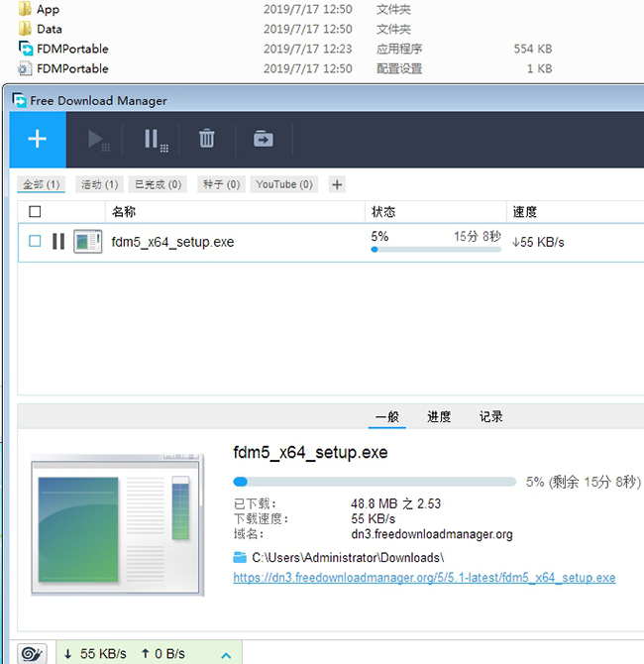
Task: Select the 已完成 (0) filter tab
Action: (x=159, y=184)
